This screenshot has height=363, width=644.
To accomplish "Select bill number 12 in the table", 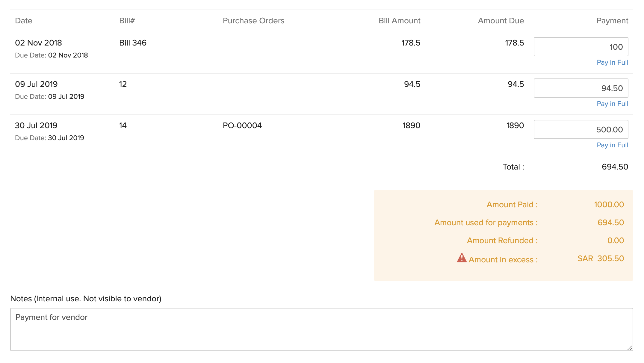I will point(122,84).
